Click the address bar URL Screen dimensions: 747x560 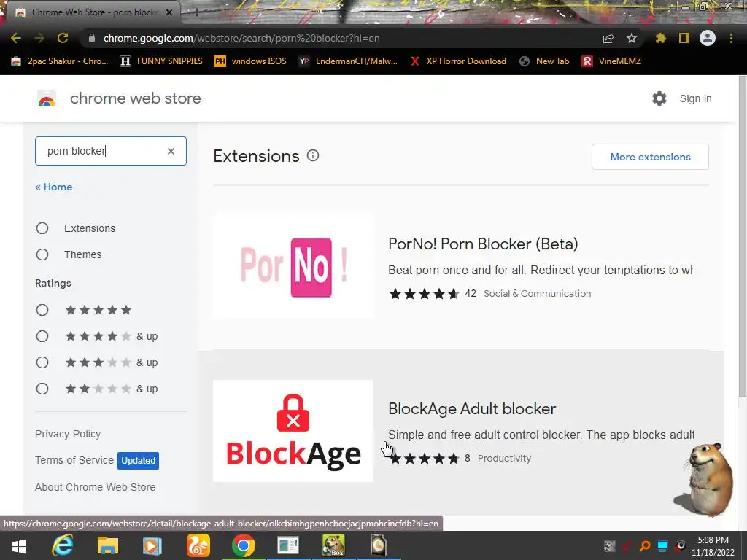pos(241,38)
